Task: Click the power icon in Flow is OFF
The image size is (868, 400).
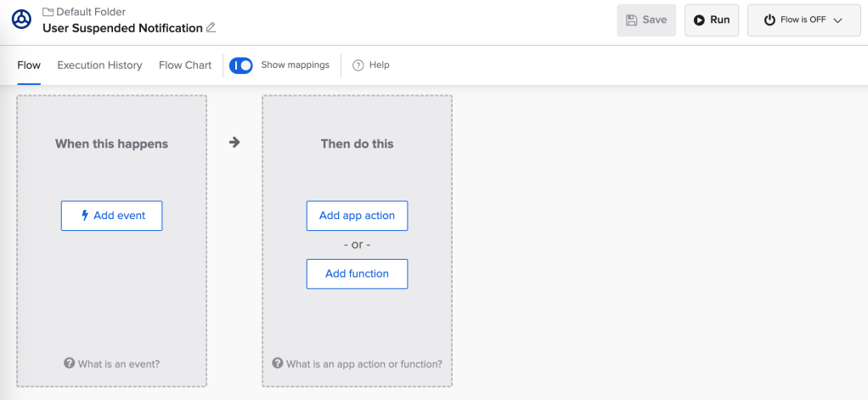Action: 769,20
